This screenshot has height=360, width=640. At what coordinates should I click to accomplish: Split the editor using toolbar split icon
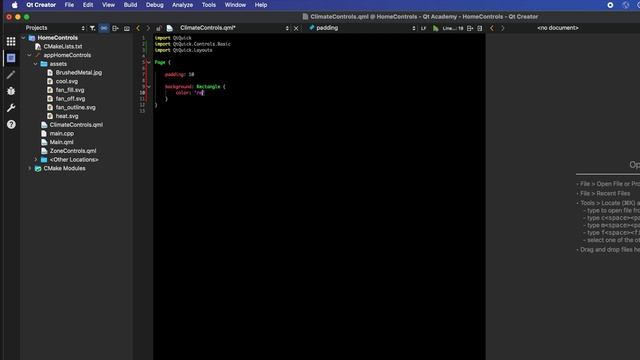[470, 28]
